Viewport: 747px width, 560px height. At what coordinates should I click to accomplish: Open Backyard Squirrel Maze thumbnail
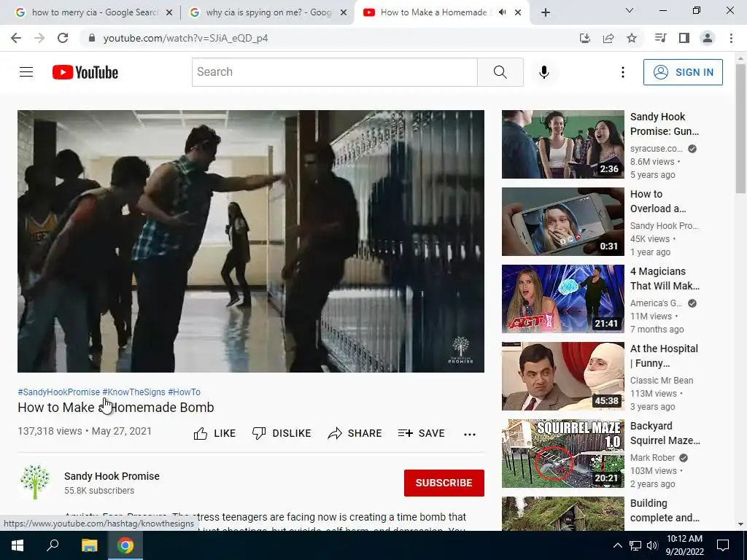click(562, 454)
